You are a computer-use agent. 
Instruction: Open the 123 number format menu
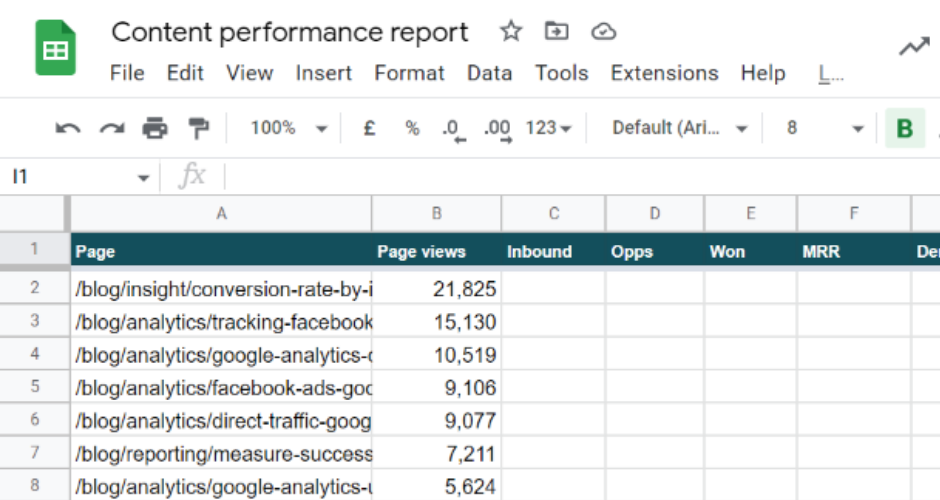click(x=548, y=128)
